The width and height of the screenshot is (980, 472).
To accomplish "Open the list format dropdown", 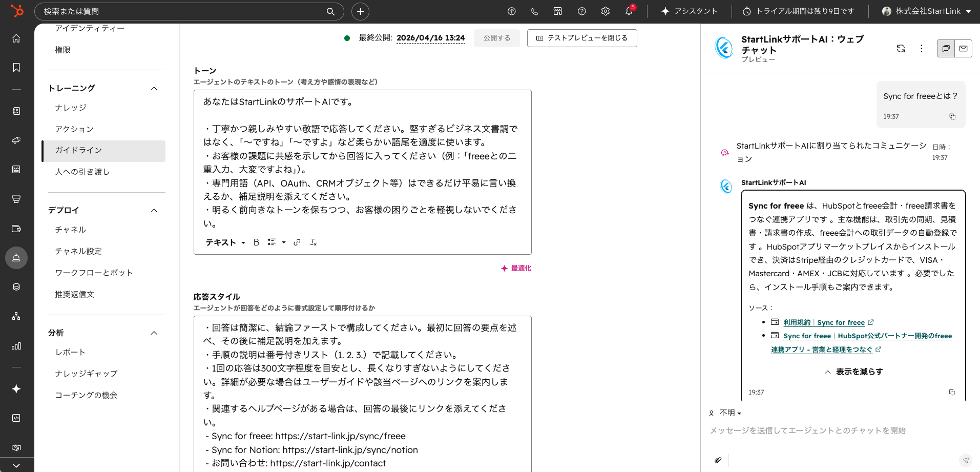I will 276,242.
